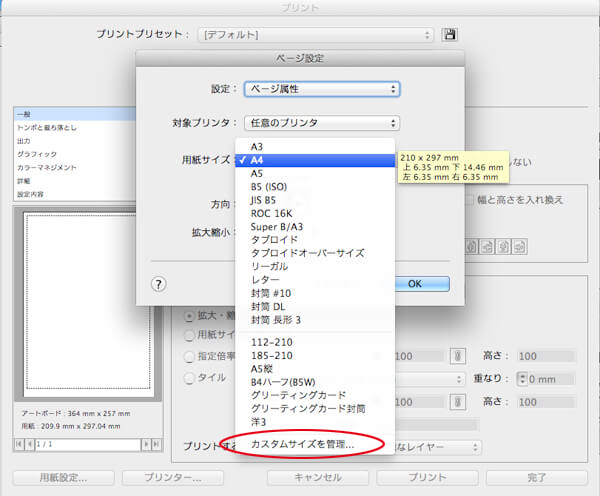Open the layer print dropdown at bottom

tap(438, 447)
